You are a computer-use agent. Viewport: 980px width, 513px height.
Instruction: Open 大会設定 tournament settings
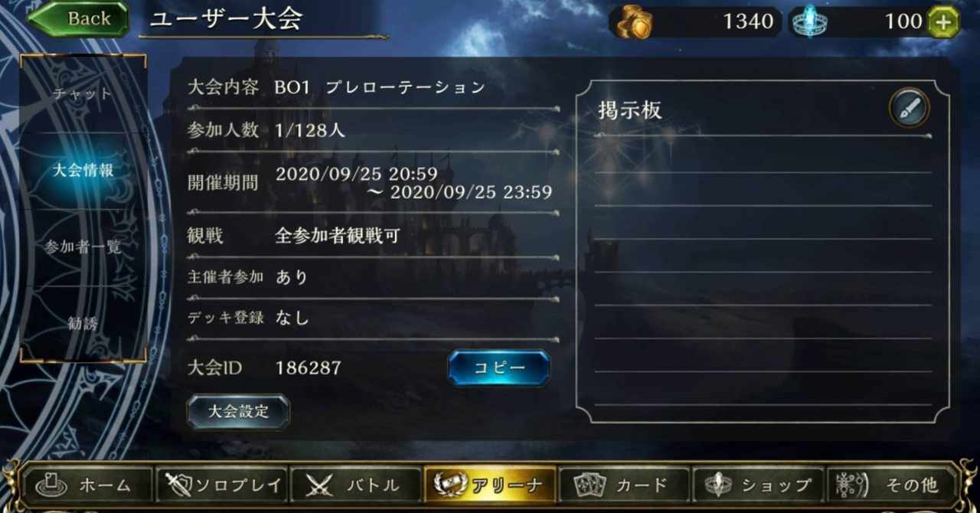coord(238,411)
